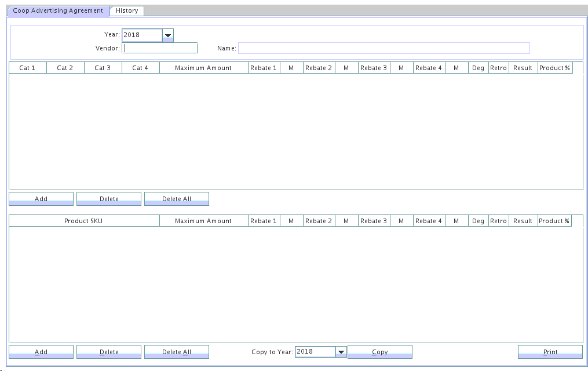Open the Year dropdown arrow

[x=168, y=35]
